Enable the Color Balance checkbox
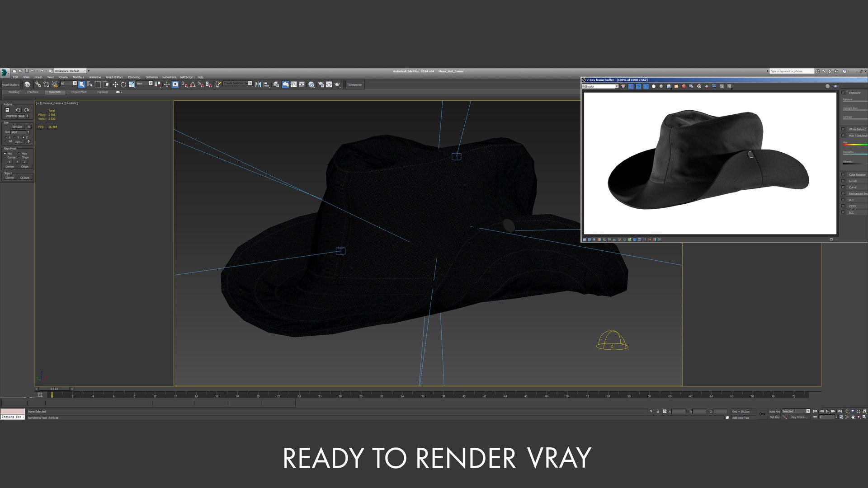The image size is (868, 488). tap(843, 174)
